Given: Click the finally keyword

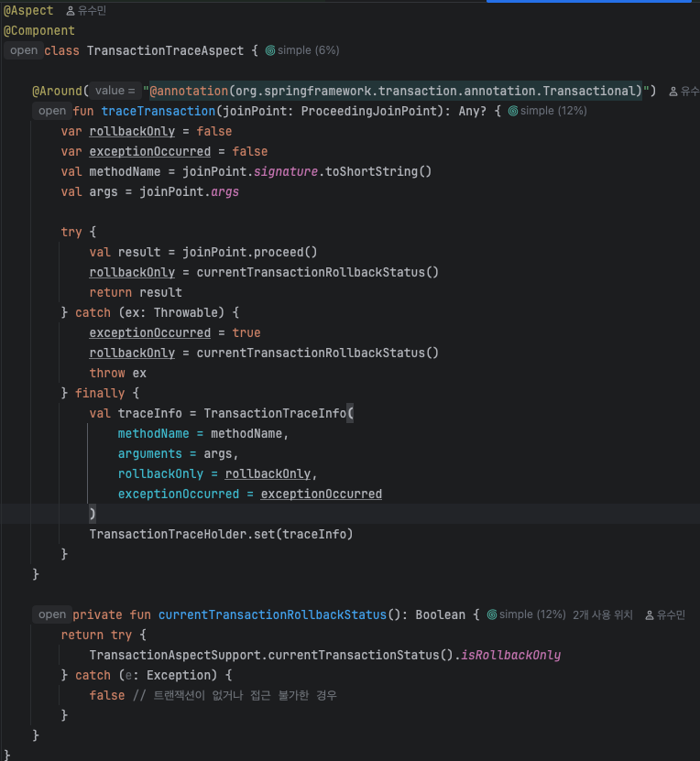Looking at the screenshot, I should [x=100, y=393].
